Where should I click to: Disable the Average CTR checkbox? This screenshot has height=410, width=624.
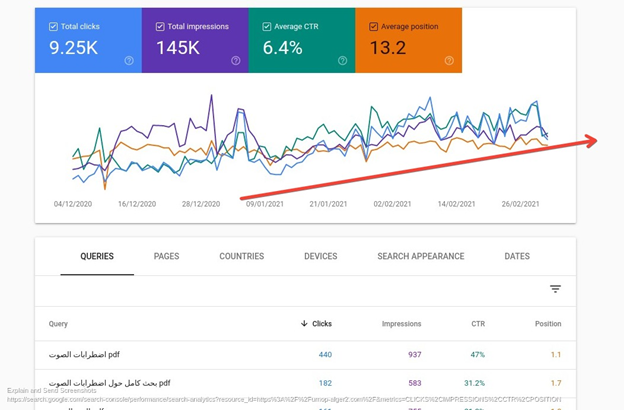267,27
